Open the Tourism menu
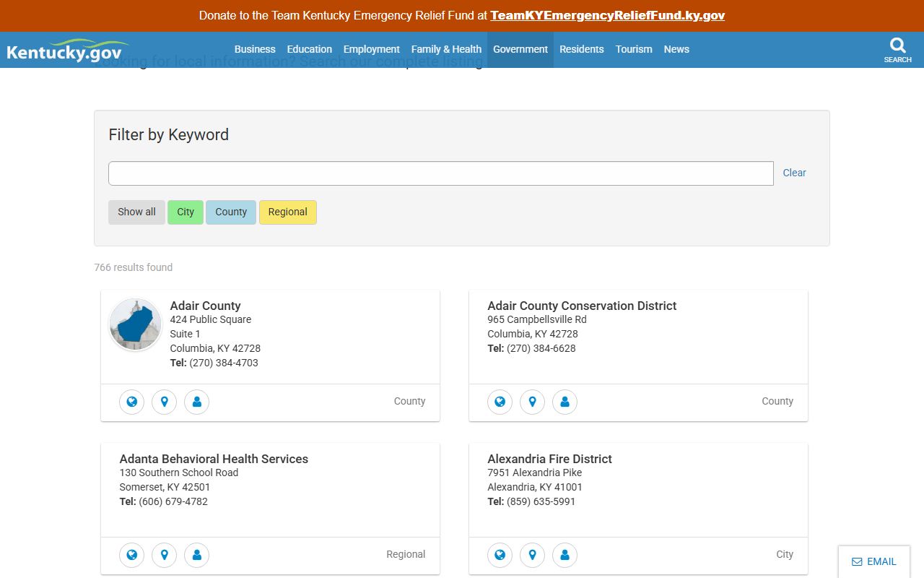924x578 pixels. pyautogui.click(x=634, y=49)
